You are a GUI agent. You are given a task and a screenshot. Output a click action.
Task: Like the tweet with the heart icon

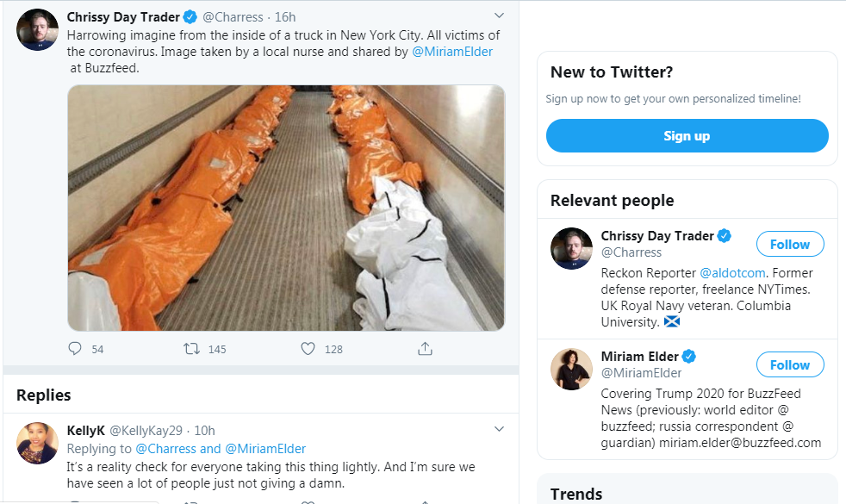coord(308,349)
